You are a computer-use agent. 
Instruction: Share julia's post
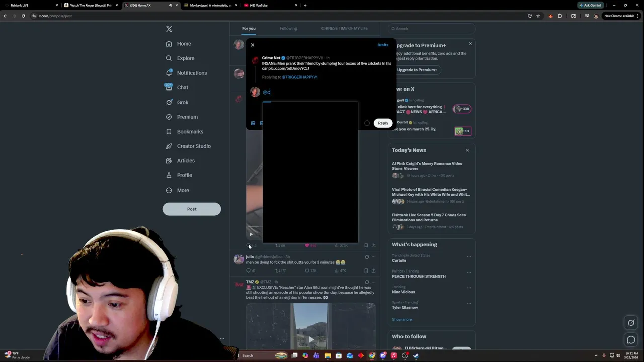(373, 270)
